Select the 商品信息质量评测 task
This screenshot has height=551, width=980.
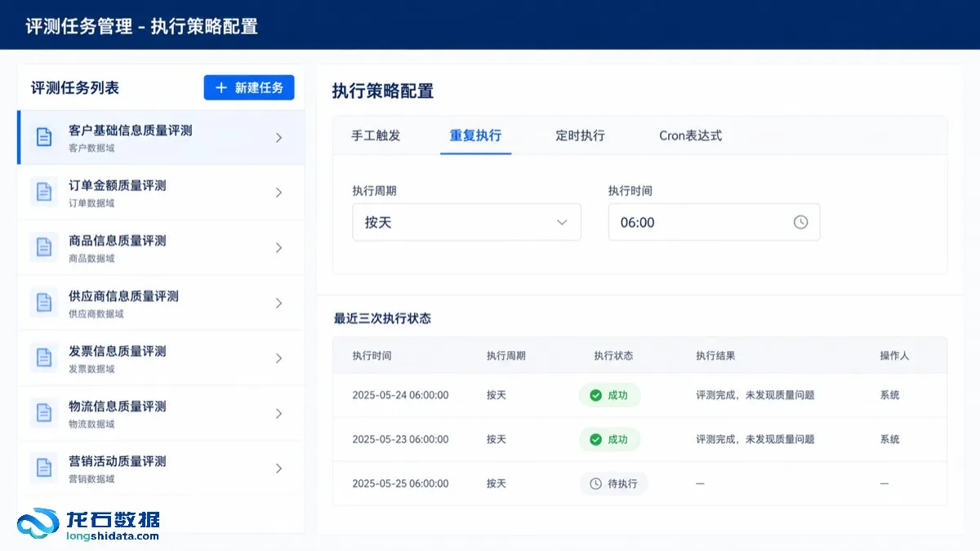click(161, 247)
